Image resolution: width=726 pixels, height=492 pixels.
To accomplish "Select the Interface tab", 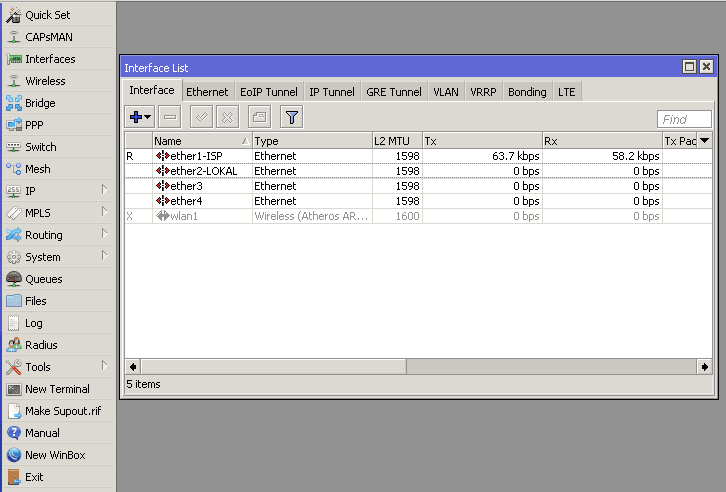I will click(x=152, y=90).
